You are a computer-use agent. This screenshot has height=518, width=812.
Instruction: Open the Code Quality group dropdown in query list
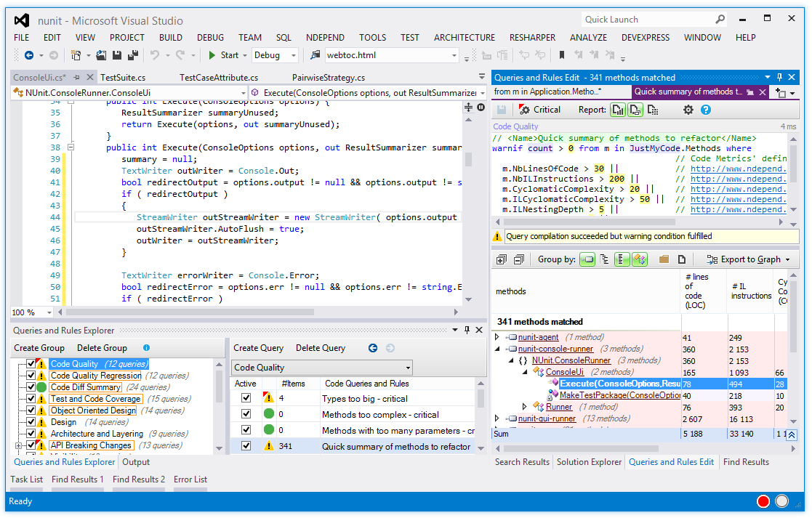tap(321, 368)
